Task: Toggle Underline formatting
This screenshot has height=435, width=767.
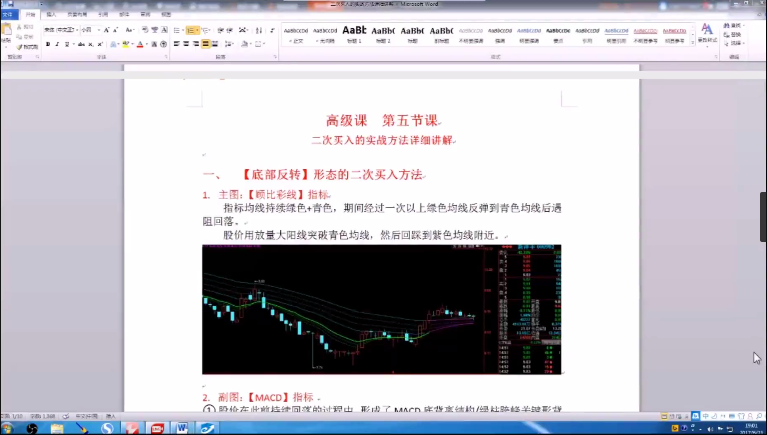Action: point(67,44)
